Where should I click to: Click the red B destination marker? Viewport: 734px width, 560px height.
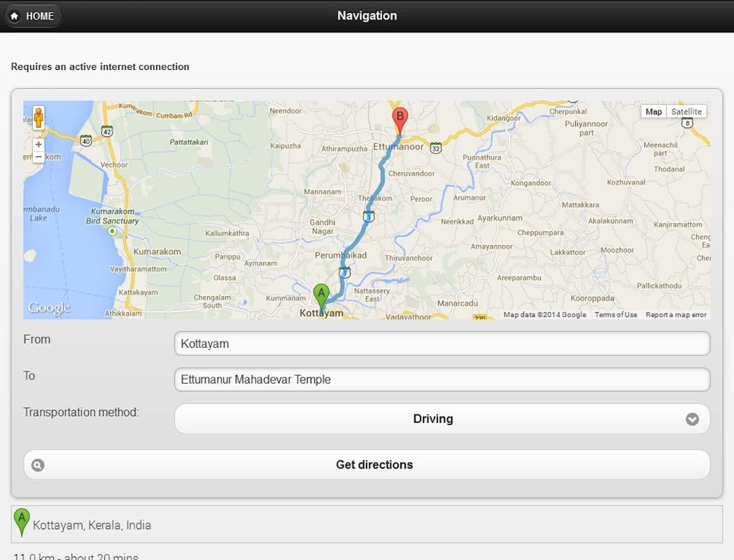(x=400, y=121)
